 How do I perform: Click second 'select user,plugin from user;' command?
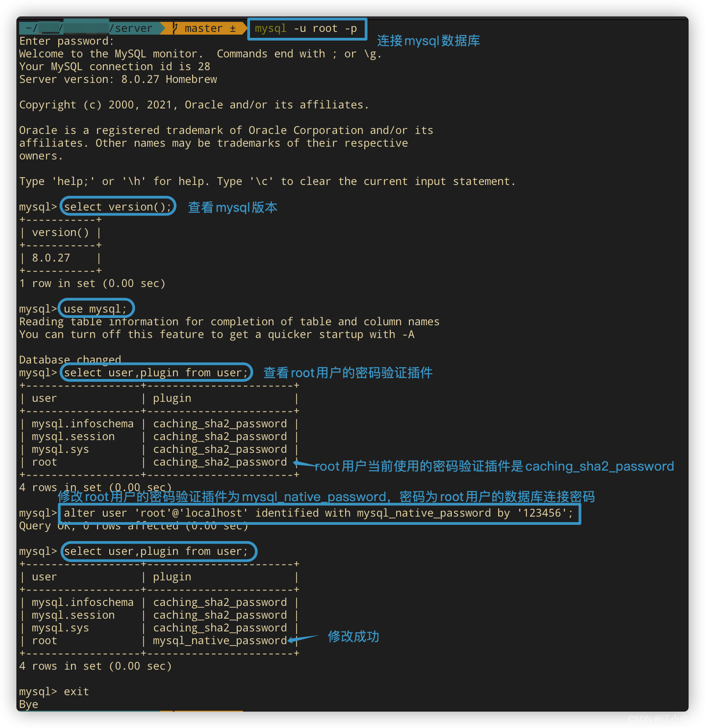pyautogui.click(x=156, y=551)
